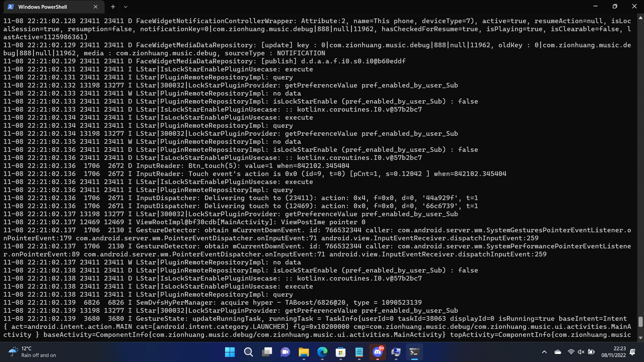Open notification center bell icon

(x=633, y=352)
